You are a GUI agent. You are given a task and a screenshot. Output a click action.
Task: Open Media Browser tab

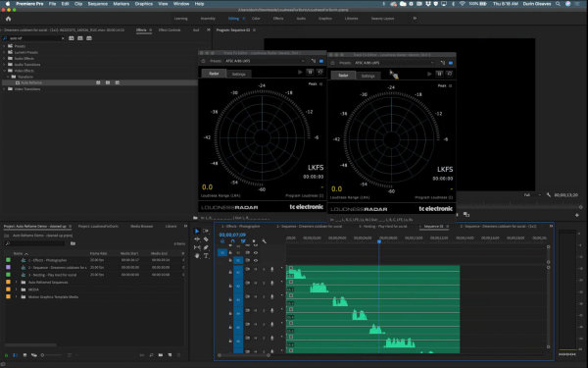pos(141,227)
